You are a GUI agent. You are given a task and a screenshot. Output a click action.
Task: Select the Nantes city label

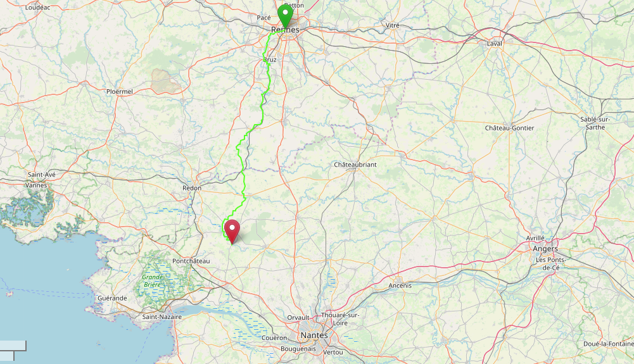click(x=314, y=336)
